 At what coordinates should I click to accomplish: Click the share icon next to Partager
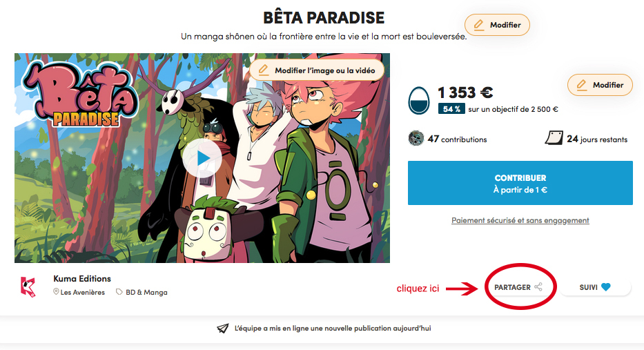538,287
